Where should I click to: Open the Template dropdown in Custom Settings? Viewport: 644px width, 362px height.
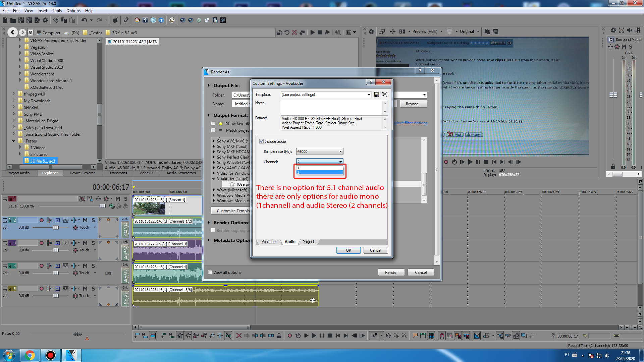(x=369, y=95)
